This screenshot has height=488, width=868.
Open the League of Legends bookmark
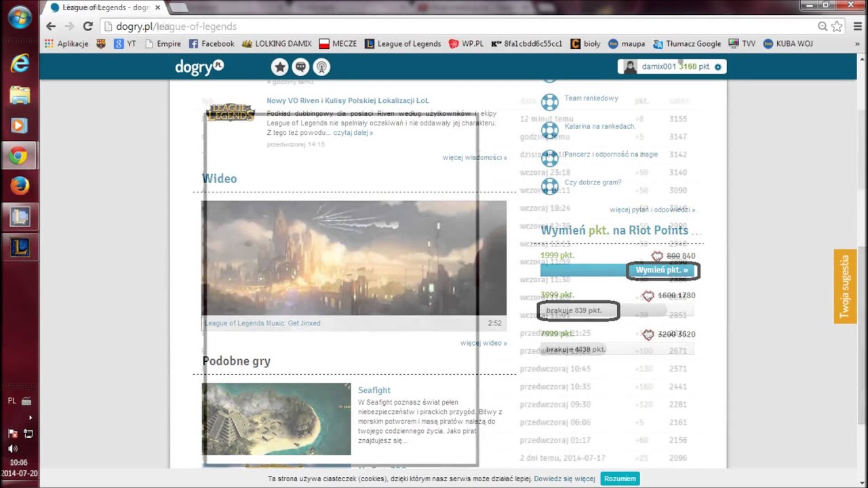tap(403, 43)
